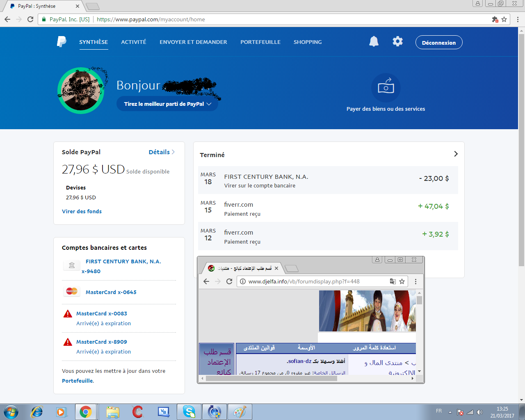Image resolution: width=525 pixels, height=420 pixels.
Task: Click the Chrome taskbar icon
Action: (x=86, y=412)
